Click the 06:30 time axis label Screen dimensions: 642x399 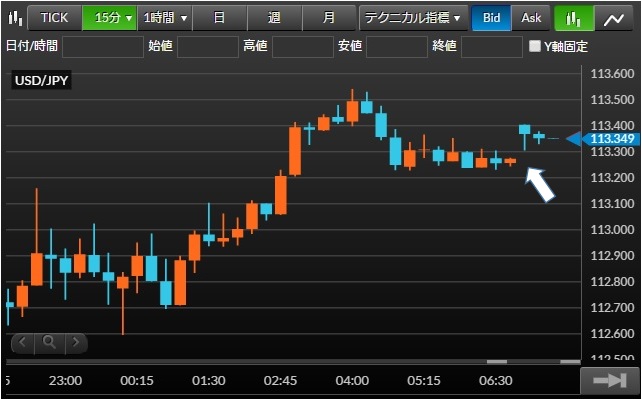point(495,381)
